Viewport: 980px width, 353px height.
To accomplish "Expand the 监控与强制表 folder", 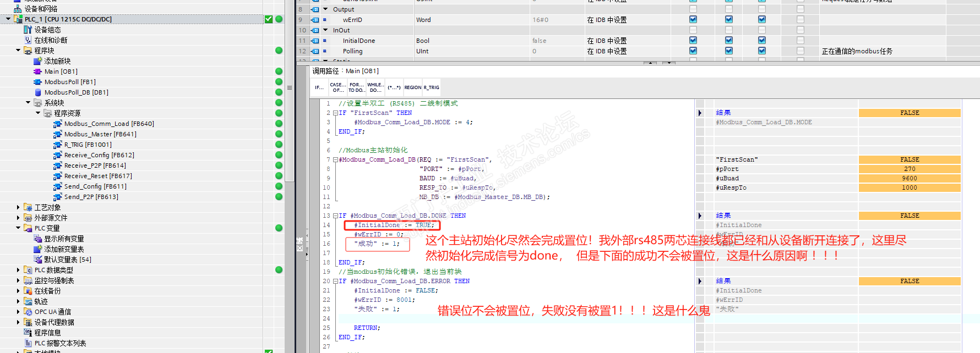I will coord(18,280).
